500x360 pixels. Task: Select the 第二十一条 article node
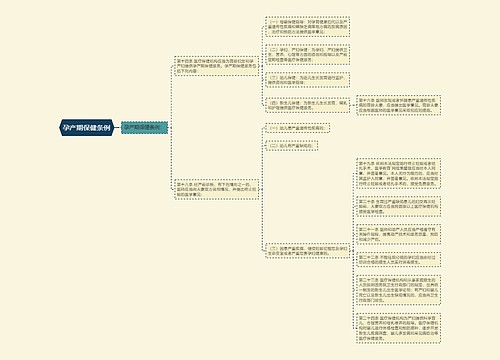399,235
